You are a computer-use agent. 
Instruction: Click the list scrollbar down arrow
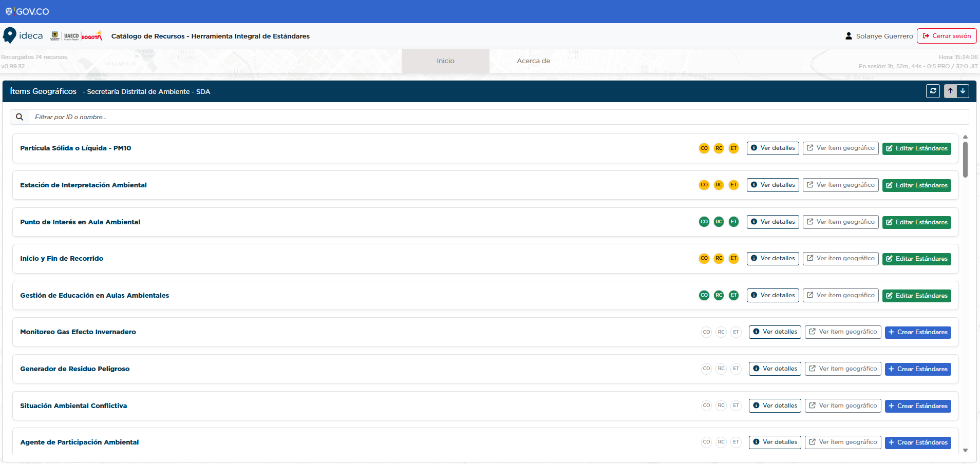tap(965, 450)
